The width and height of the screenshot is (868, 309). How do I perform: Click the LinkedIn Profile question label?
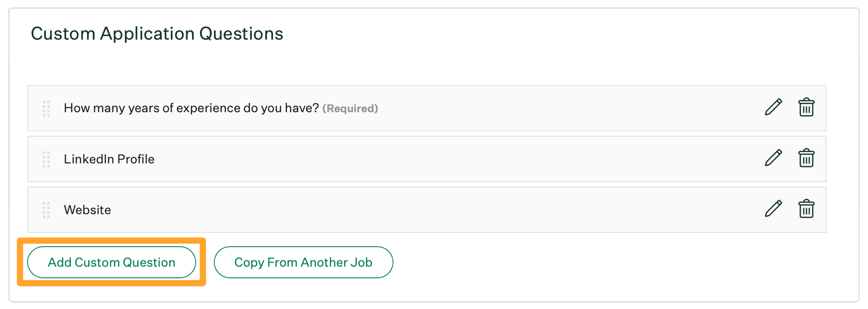pos(109,159)
